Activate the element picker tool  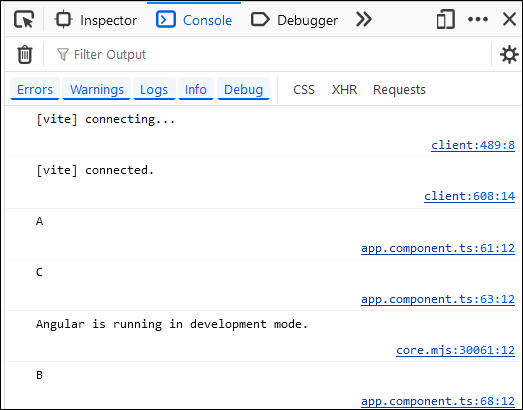point(24,20)
